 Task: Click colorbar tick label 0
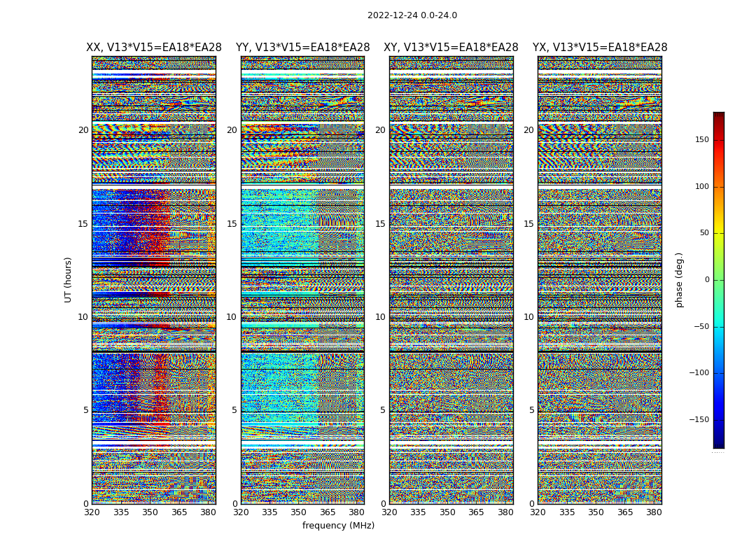coord(707,280)
